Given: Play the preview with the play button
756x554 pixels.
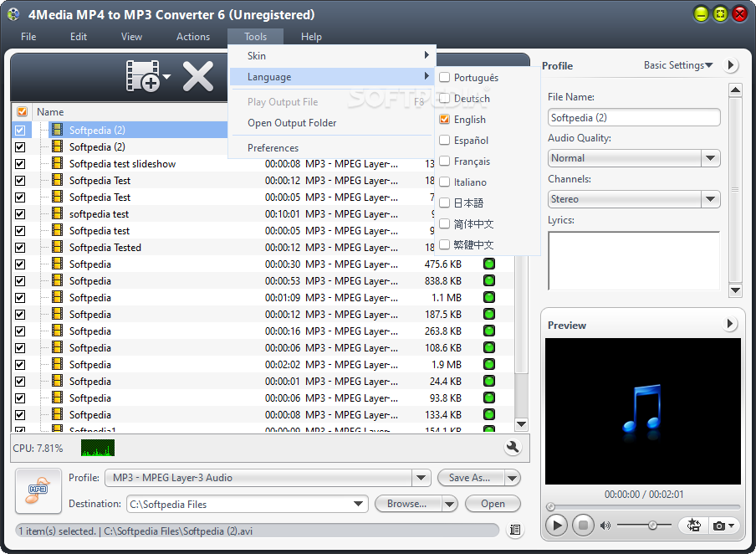Looking at the screenshot, I should click(556, 525).
